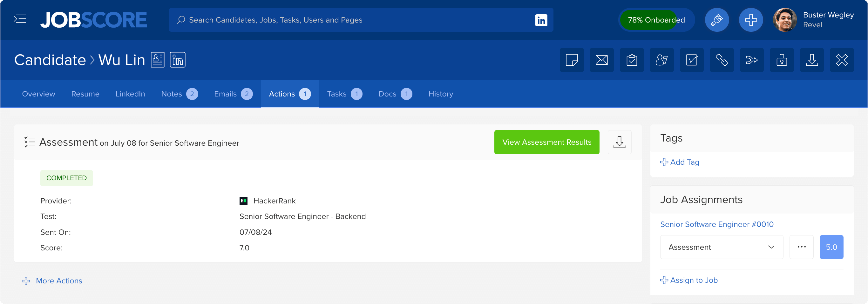This screenshot has height=304, width=868.
Task: Open Buster Wegley profile avatar
Action: (x=785, y=20)
